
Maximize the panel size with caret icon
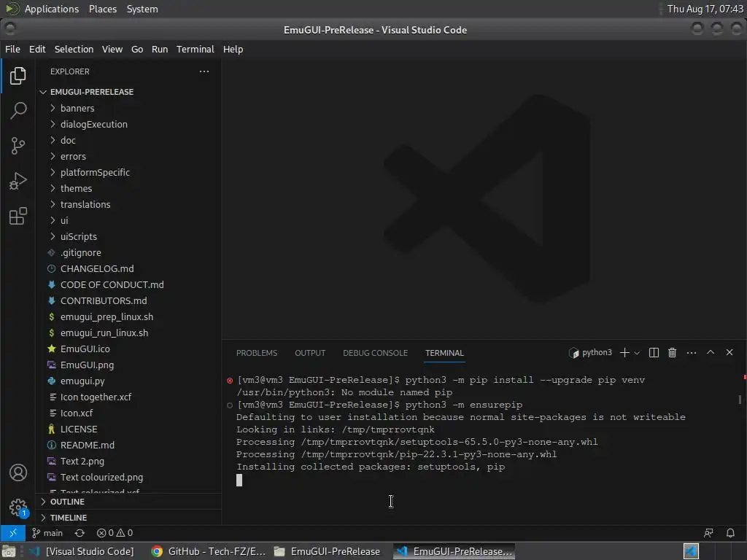click(x=711, y=352)
